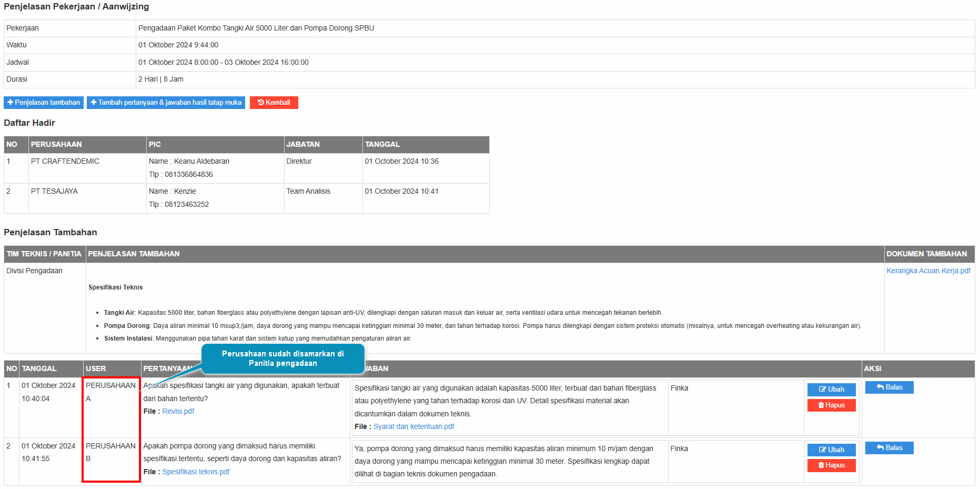This screenshot has height=489, width=980.
Task: Add question via Tambah pertanyaan & jawaban button
Action: [x=166, y=103]
